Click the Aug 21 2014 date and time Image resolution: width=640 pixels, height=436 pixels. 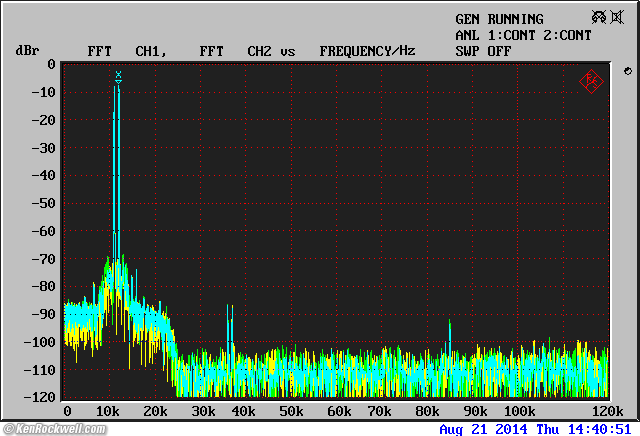(537, 429)
